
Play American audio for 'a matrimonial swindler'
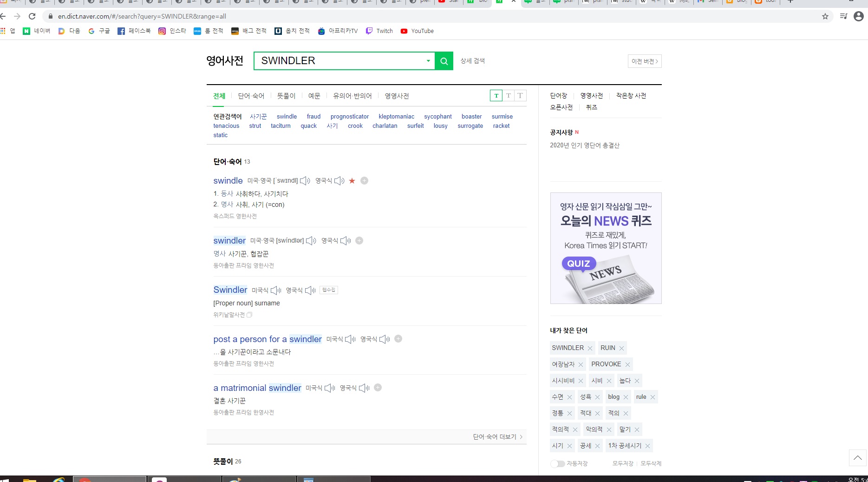(x=330, y=388)
